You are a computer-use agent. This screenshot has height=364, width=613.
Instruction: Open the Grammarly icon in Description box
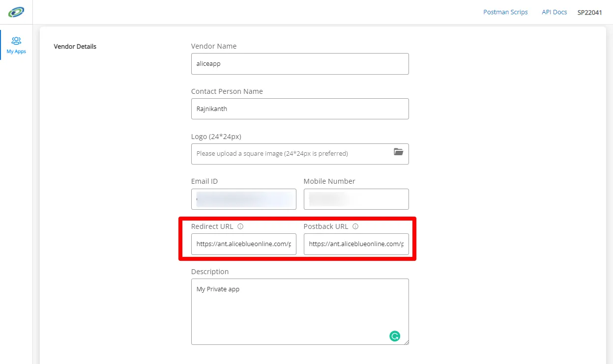(x=394, y=336)
